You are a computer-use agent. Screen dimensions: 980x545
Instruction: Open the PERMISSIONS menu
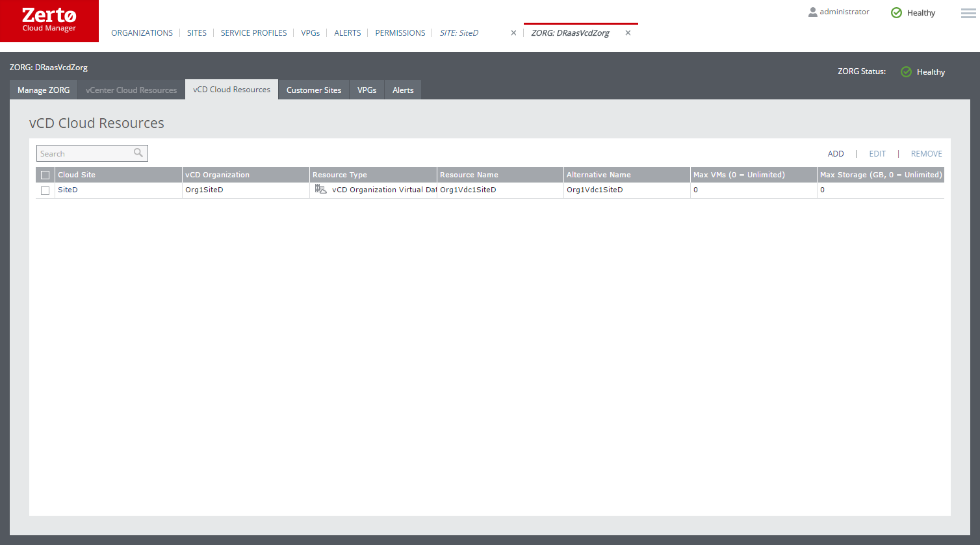[400, 33]
